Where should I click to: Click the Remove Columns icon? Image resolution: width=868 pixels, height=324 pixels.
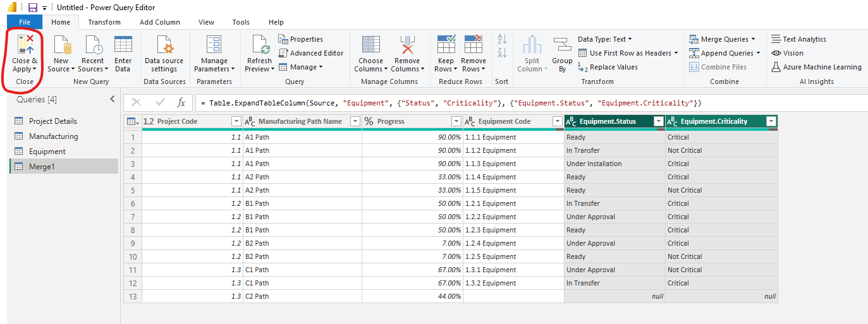click(x=407, y=45)
